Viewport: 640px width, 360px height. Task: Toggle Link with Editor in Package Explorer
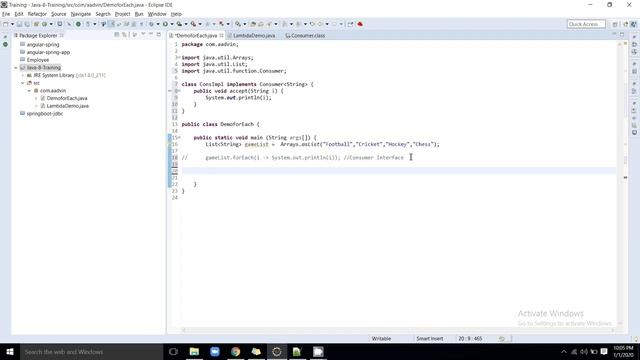[124, 35]
